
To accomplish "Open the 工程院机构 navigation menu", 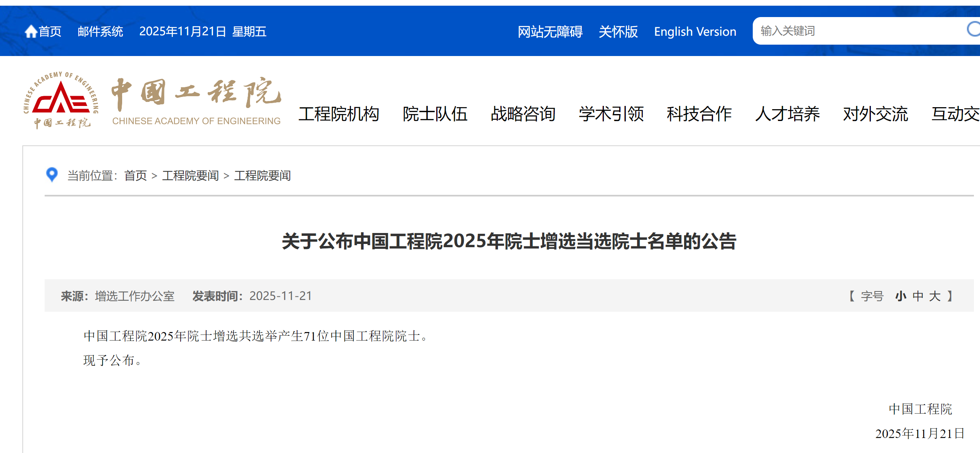I will pos(339,114).
